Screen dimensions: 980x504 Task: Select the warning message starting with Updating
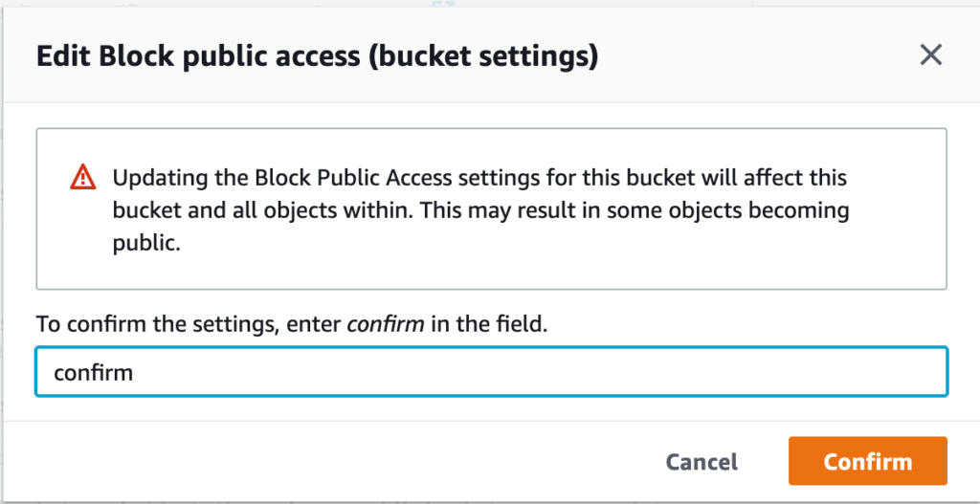click(480, 210)
